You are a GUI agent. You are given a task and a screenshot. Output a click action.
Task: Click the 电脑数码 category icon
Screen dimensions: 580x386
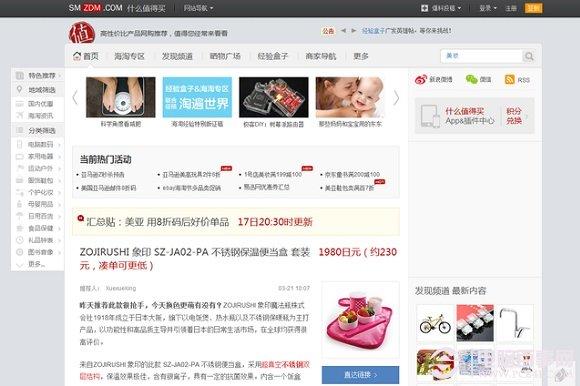[20, 144]
